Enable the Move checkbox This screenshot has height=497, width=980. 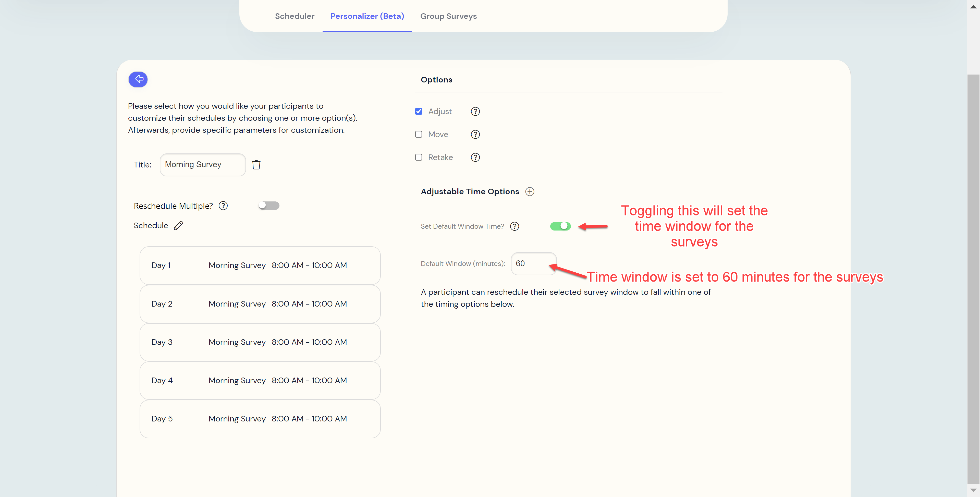pyautogui.click(x=419, y=134)
